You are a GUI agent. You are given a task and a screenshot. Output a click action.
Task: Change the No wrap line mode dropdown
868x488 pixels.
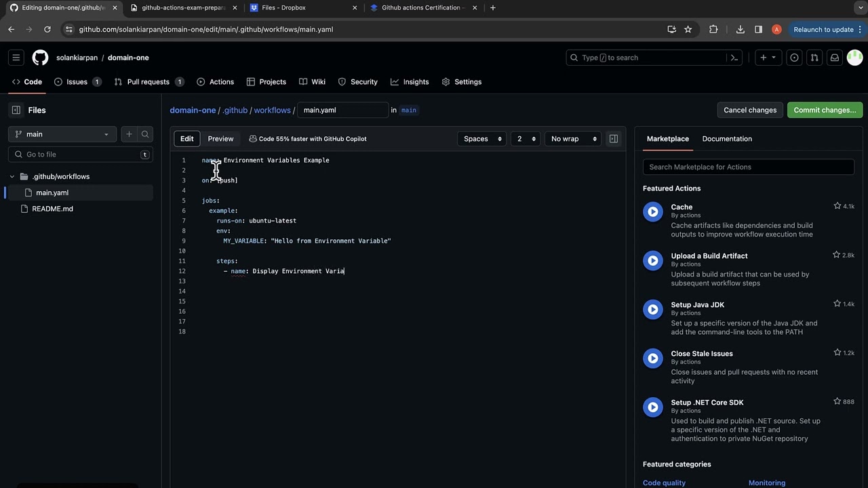(573, 139)
